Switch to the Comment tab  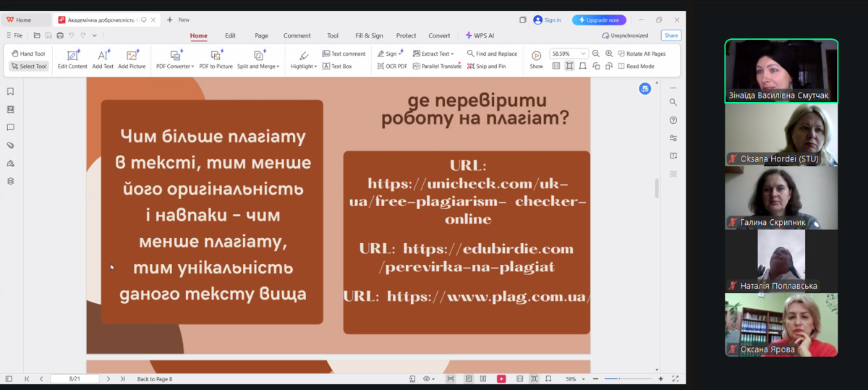point(297,35)
